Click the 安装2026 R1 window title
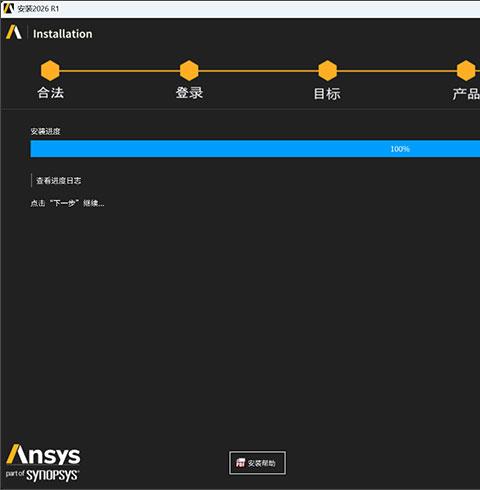The height and width of the screenshot is (490, 480). [x=38, y=9]
